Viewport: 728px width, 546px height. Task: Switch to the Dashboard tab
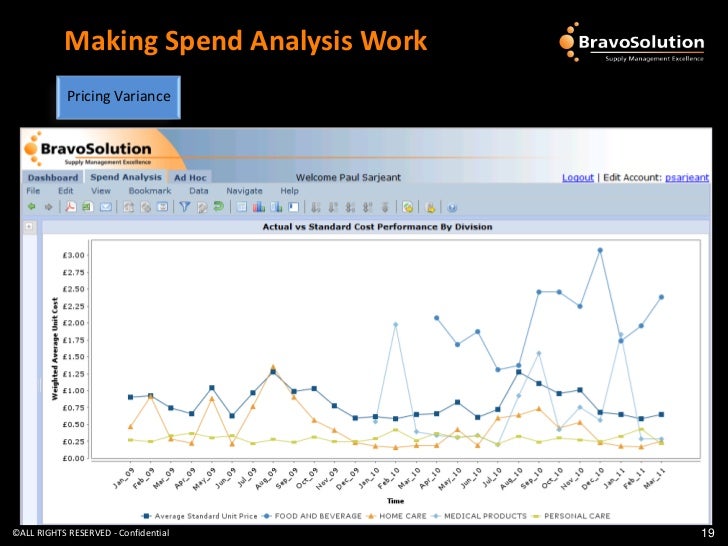click(x=53, y=177)
